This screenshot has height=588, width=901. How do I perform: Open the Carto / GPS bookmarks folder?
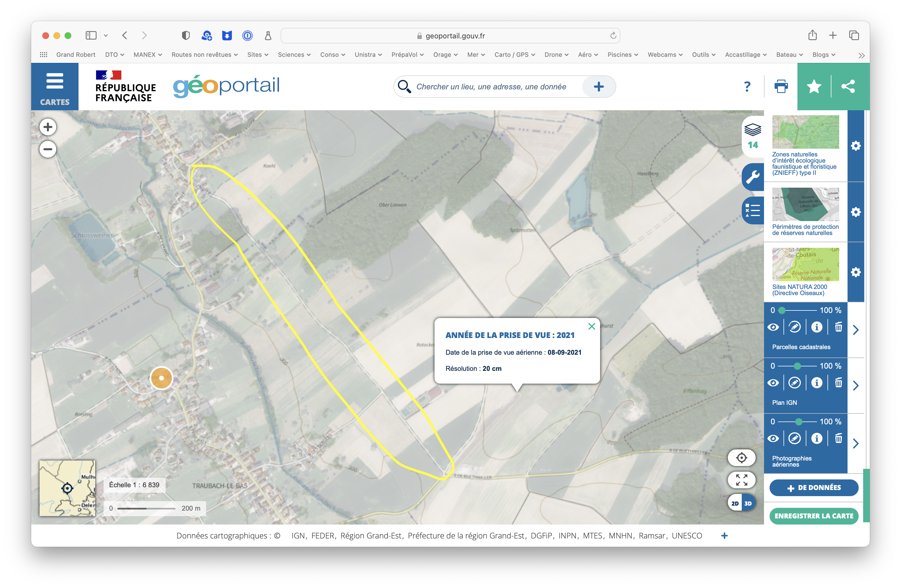(515, 55)
